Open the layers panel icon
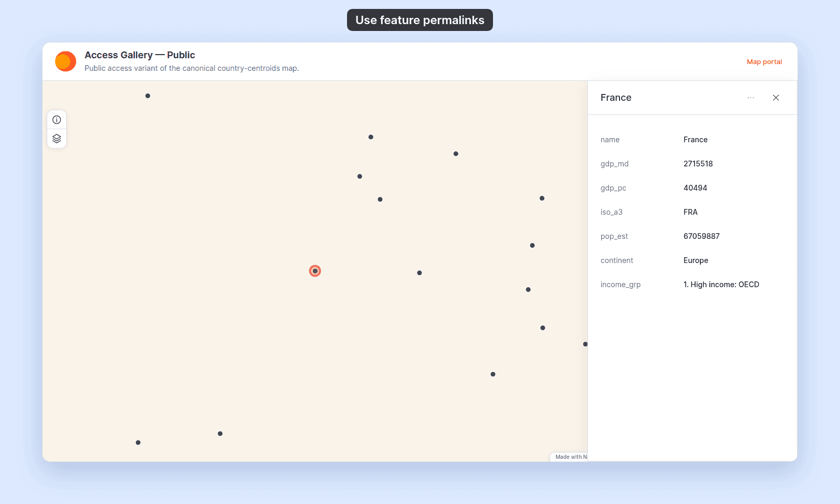The width and height of the screenshot is (840, 504). pos(57,139)
